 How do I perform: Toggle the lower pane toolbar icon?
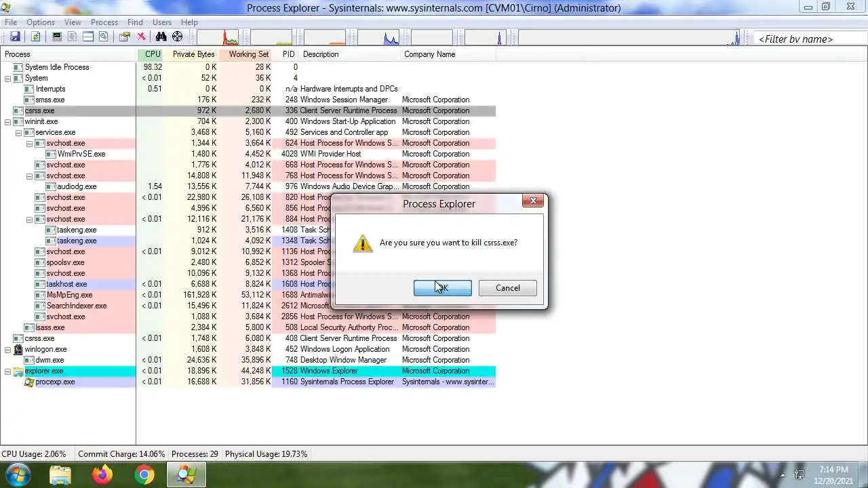(88, 37)
